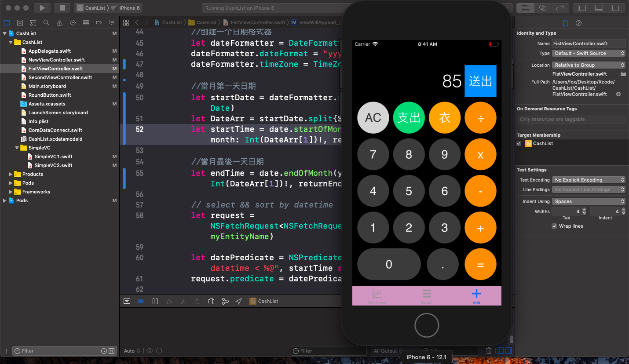The image size is (629, 364).
Task: Open the Text Encoding dropdown
Action: [x=589, y=180]
